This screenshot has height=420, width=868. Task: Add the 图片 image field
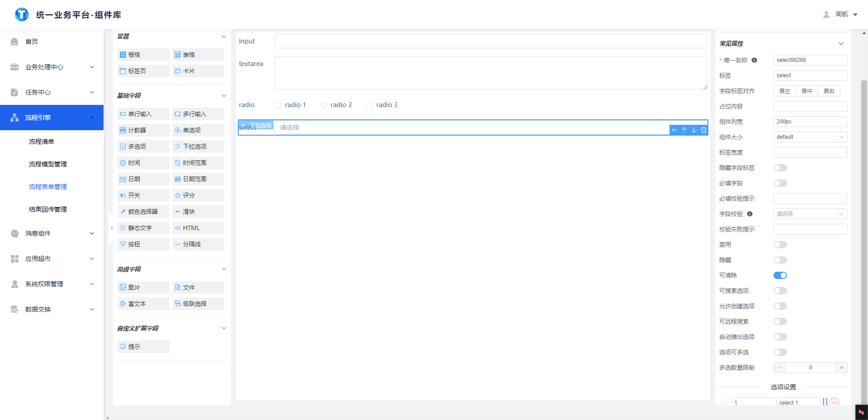143,288
